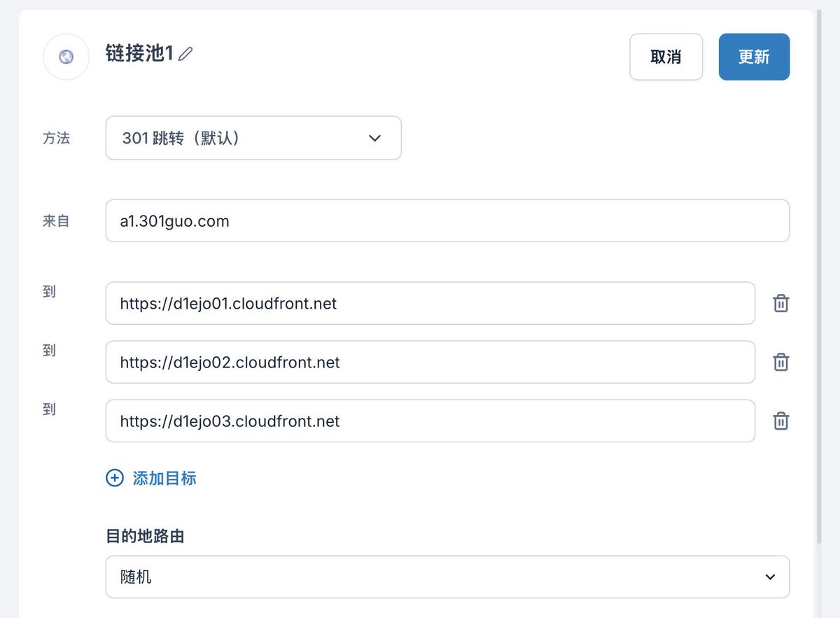Click the 更新 button
This screenshot has height=618, width=840.
(x=754, y=57)
